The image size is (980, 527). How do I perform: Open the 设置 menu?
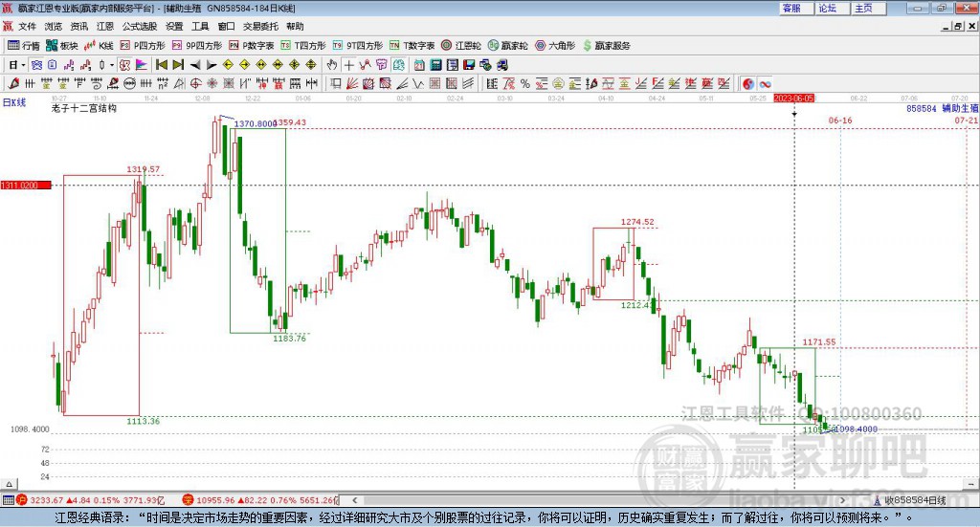[174, 26]
